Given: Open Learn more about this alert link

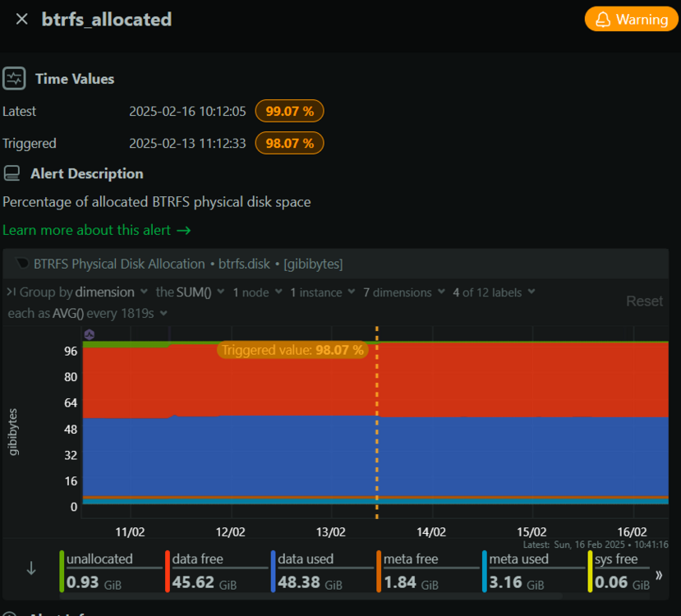Looking at the screenshot, I should (x=86, y=230).
